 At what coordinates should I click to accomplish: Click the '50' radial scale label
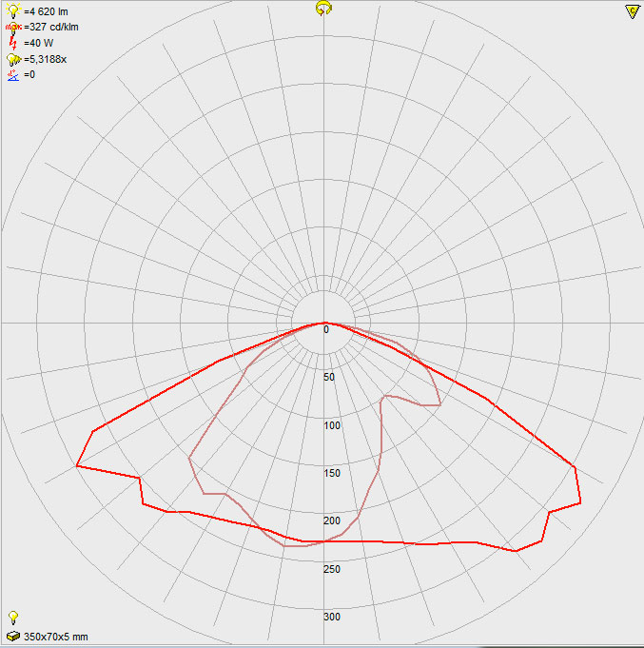pos(329,378)
